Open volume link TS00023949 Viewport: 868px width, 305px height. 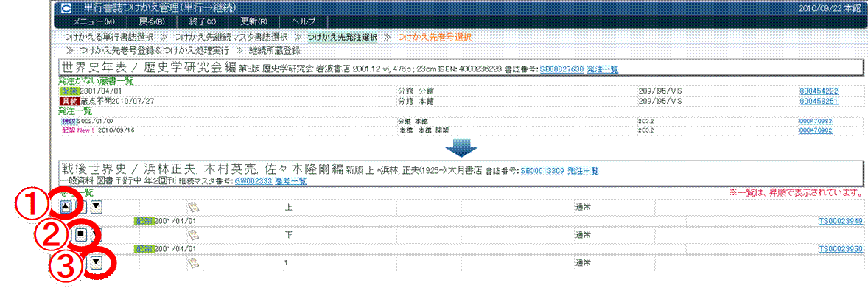tap(840, 222)
